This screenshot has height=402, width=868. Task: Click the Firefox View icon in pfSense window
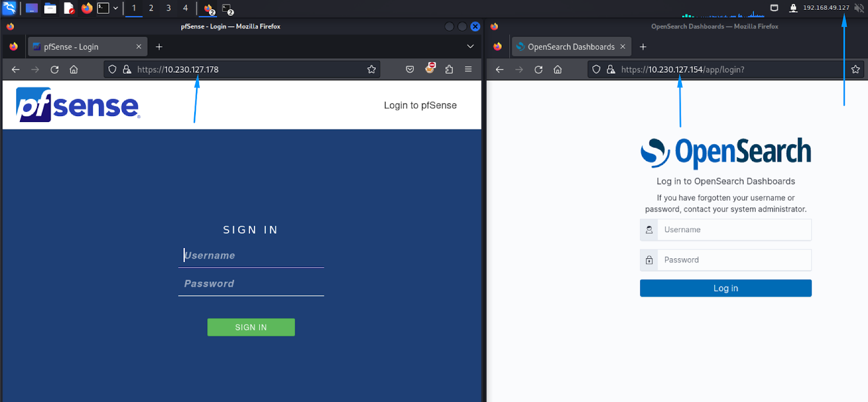coord(14,47)
